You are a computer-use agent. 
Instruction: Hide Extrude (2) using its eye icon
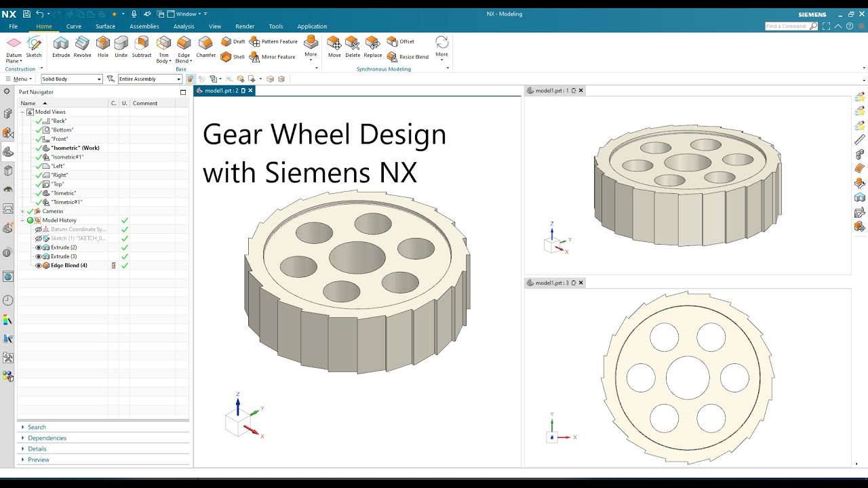click(x=38, y=247)
